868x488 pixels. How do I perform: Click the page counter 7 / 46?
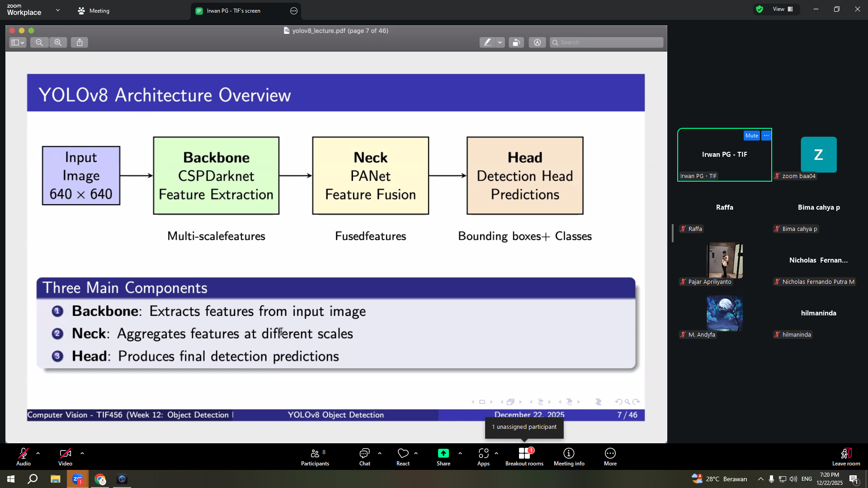(627, 415)
